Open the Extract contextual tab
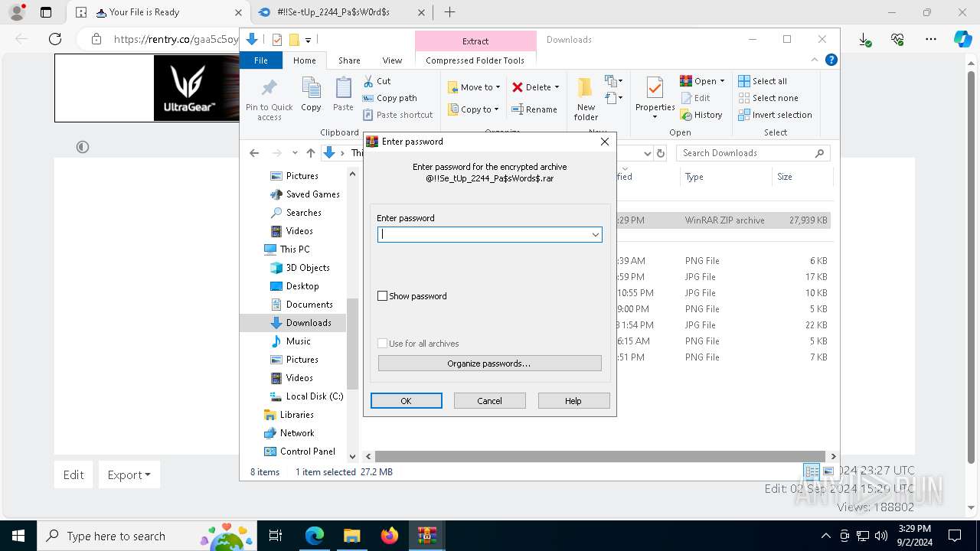Screen dimensions: 980x551 click(475, 41)
